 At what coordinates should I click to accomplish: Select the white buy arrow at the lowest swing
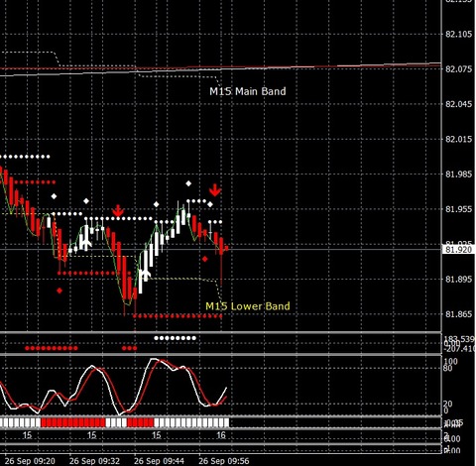tap(145, 275)
